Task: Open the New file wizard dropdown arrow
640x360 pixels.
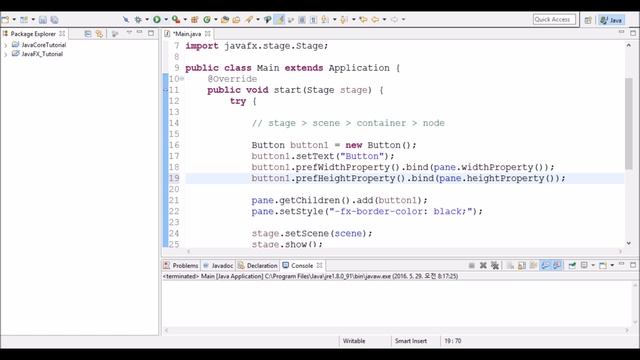Action: tap(14, 20)
